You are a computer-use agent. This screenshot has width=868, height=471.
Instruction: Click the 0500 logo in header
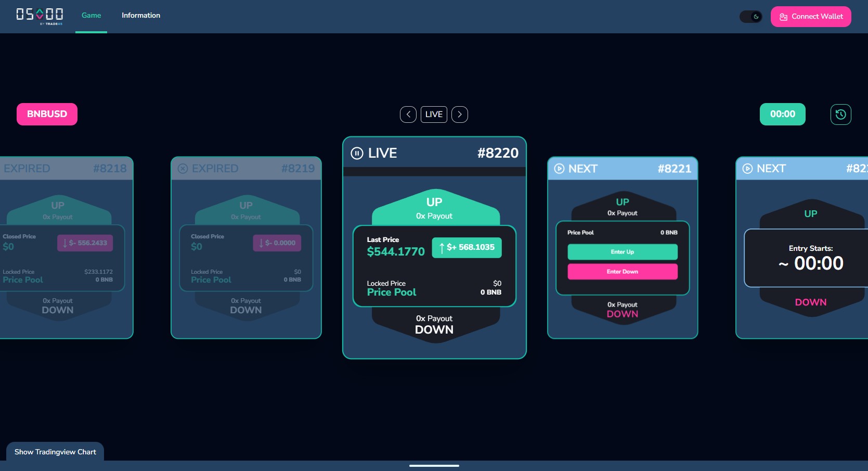[x=40, y=16]
